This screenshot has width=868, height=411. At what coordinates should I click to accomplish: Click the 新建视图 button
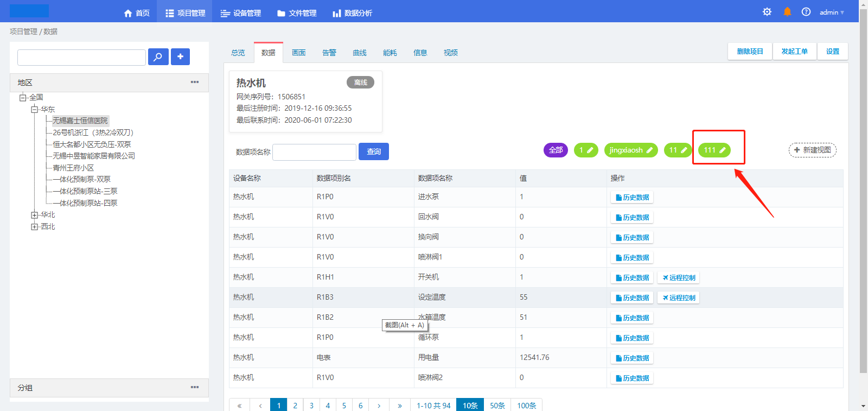point(813,150)
